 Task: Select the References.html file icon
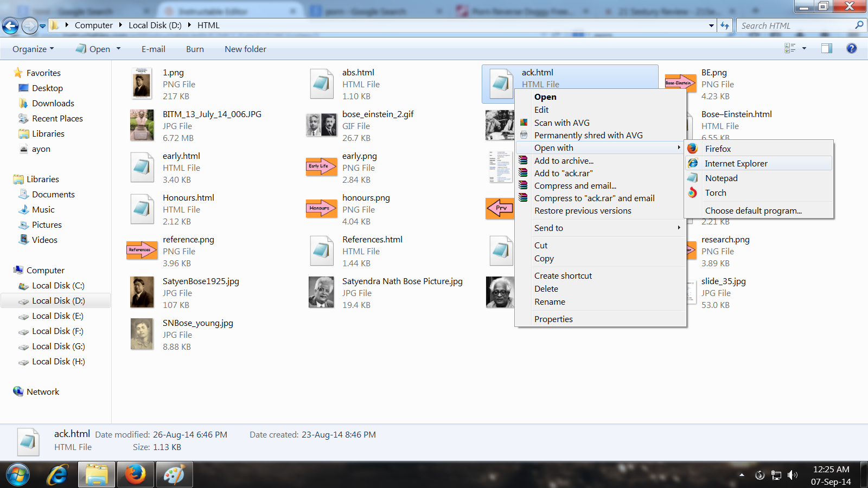(322, 251)
